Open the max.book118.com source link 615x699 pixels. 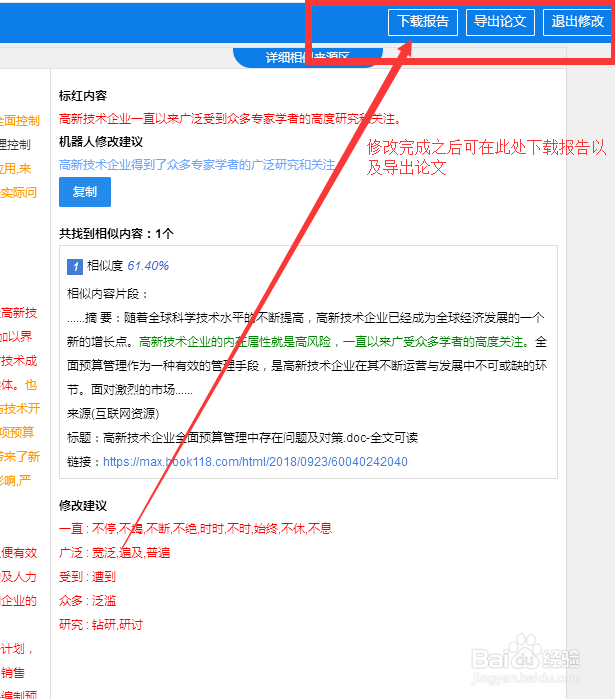click(255, 462)
